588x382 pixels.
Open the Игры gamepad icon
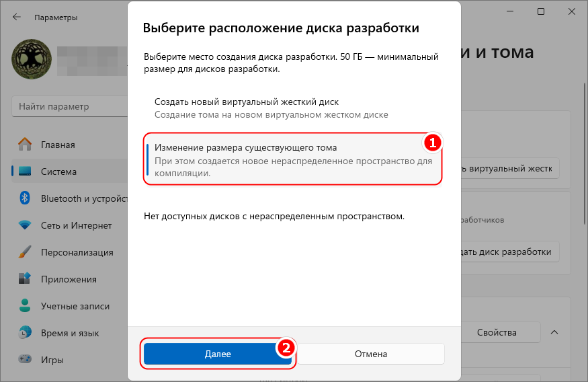coord(25,360)
